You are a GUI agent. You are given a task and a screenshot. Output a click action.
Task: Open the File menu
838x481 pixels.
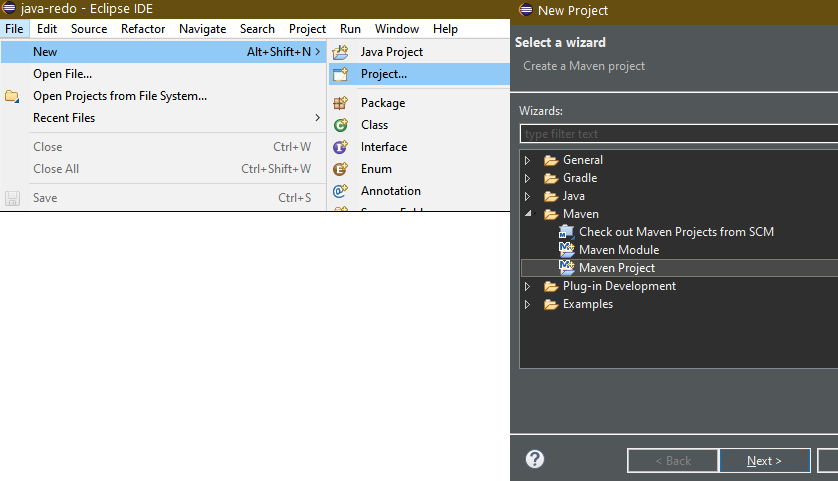[14, 29]
